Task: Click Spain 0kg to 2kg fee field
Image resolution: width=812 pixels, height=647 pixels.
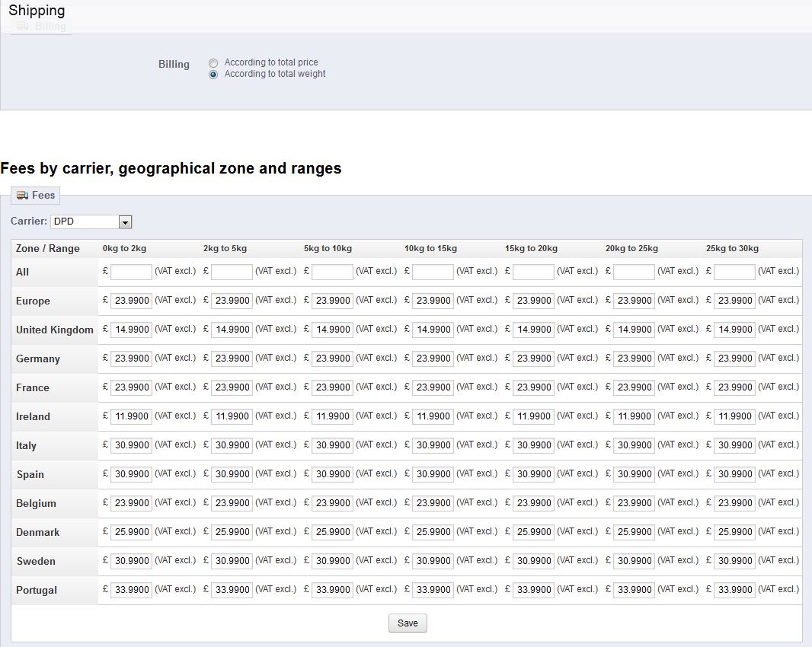Action: (x=131, y=475)
